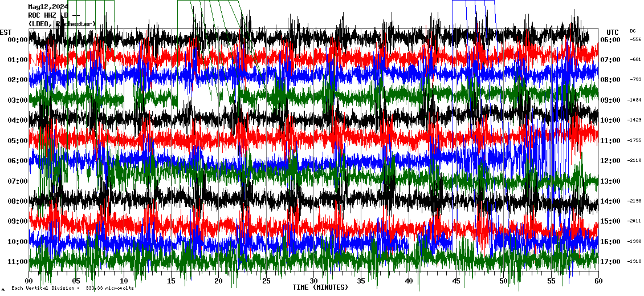Click the 30 minute axis tick
The height and width of the screenshot is (296, 644).
pos(313,281)
